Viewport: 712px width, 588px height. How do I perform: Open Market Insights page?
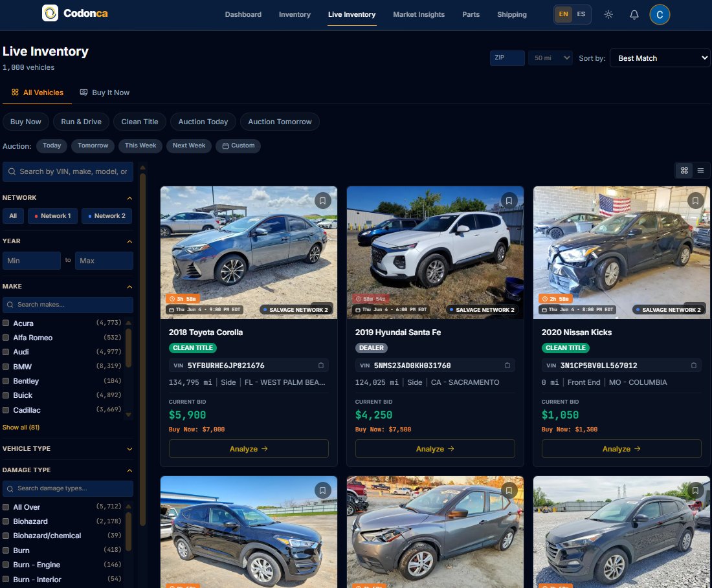(x=419, y=14)
